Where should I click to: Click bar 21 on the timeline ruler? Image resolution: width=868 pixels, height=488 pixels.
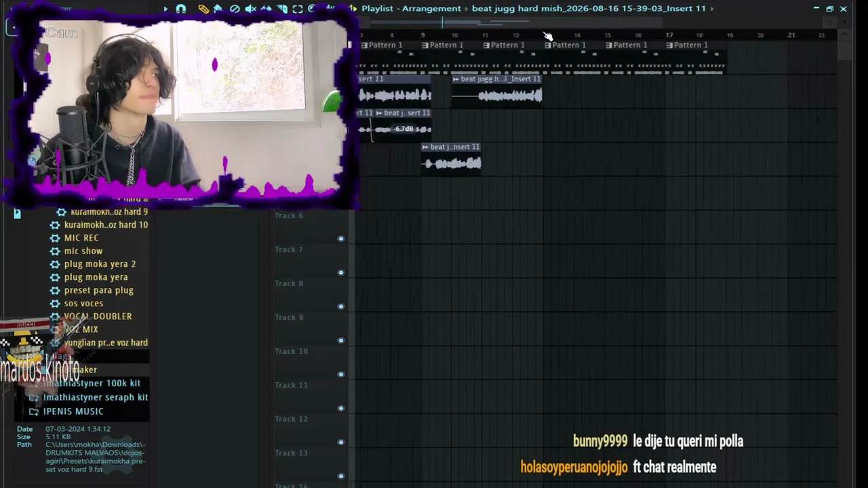(791, 35)
